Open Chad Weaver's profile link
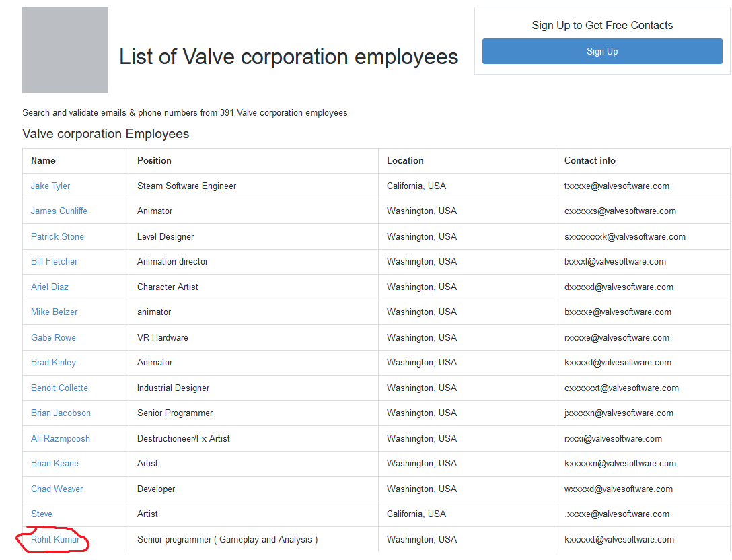This screenshot has height=560, width=732. (57, 489)
